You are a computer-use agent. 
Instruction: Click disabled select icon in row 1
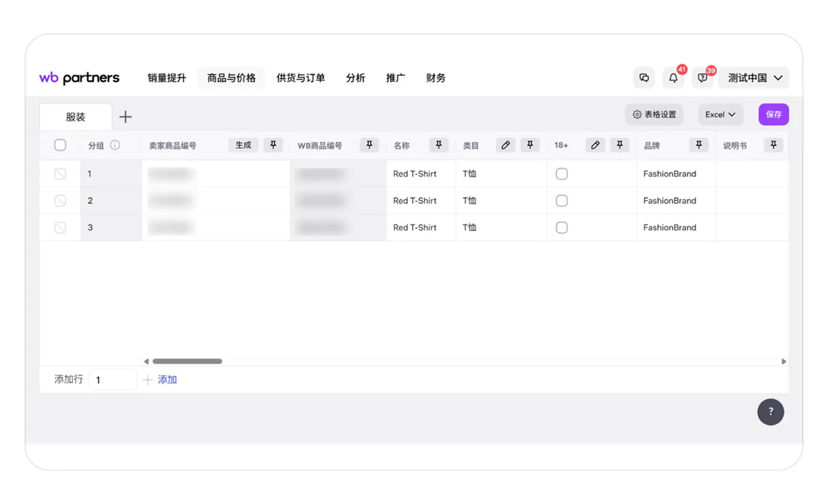click(60, 174)
